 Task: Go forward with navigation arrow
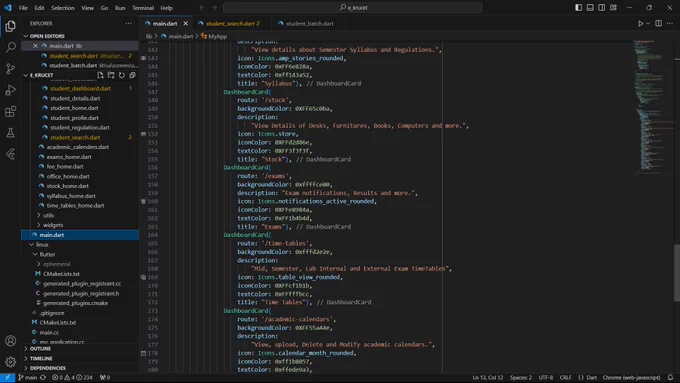point(214,7)
